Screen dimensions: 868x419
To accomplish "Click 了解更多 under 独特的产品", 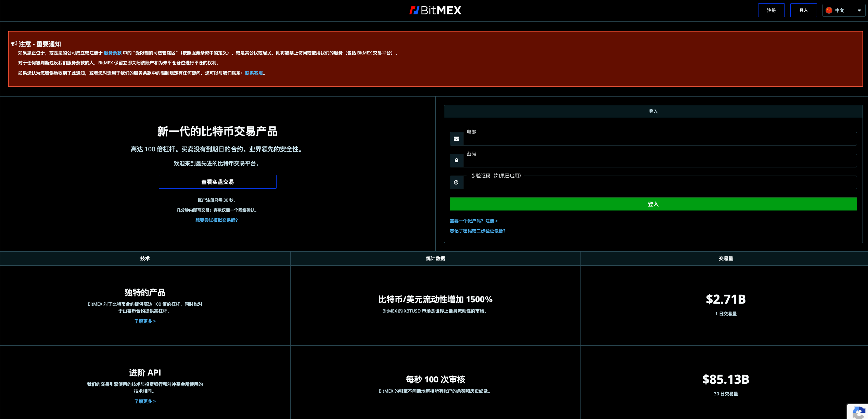I will (145, 321).
